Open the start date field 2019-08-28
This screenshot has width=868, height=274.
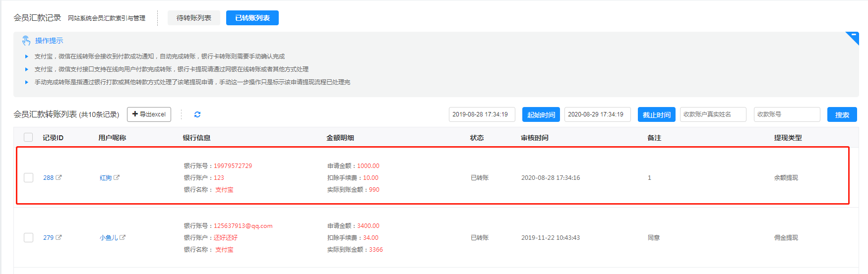(x=482, y=114)
